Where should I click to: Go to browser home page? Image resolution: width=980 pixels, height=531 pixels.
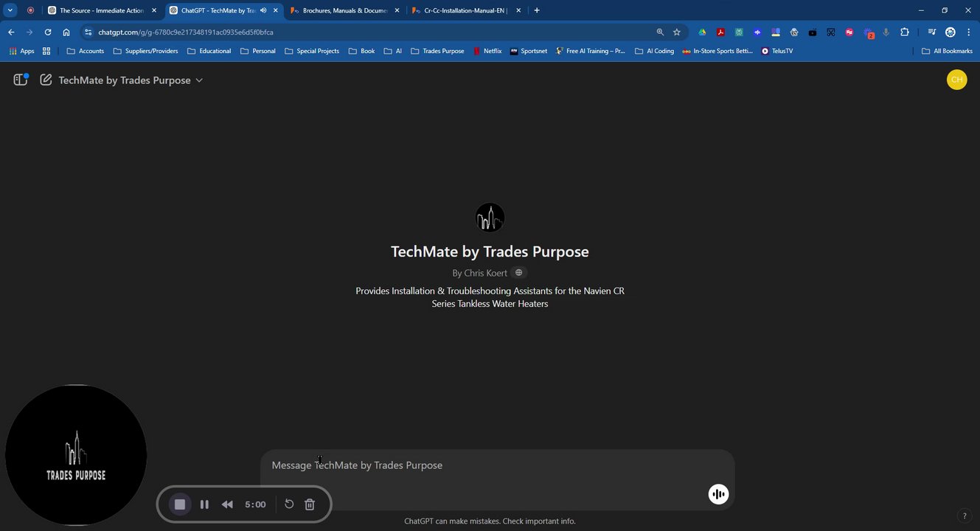pos(66,32)
